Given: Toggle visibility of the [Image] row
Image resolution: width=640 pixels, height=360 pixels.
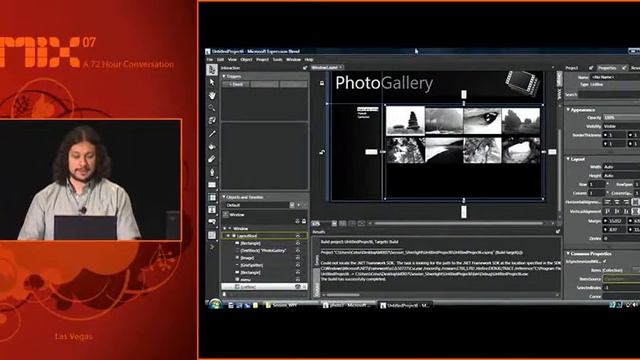Looking at the screenshot, I should pos(298,258).
